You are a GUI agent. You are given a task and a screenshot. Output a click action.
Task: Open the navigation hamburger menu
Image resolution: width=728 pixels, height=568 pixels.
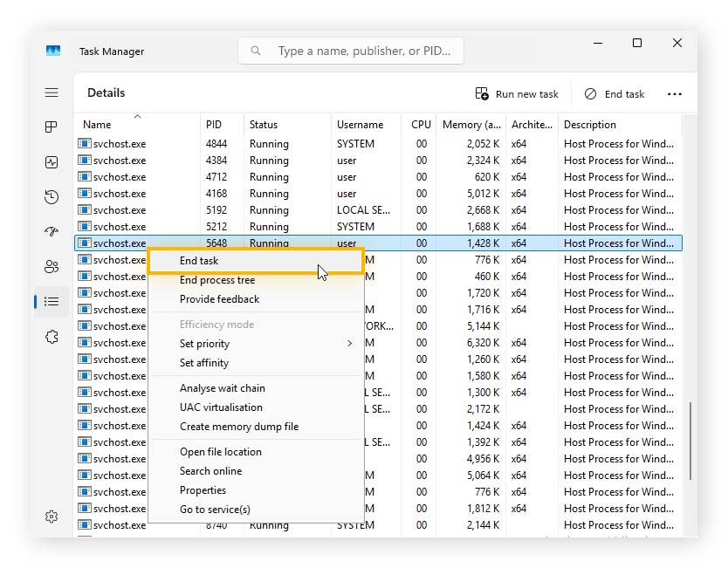pos(52,92)
